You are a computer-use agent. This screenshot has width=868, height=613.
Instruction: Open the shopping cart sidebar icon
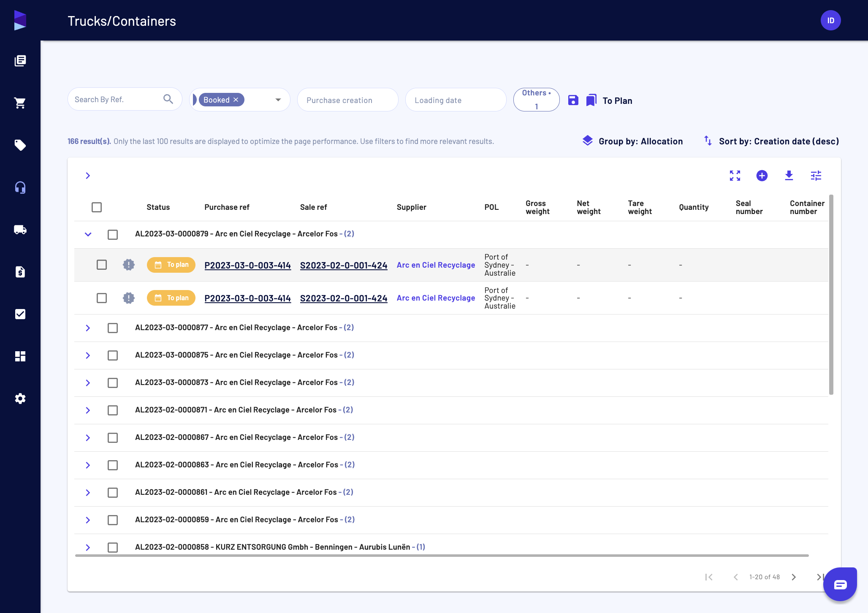click(20, 103)
